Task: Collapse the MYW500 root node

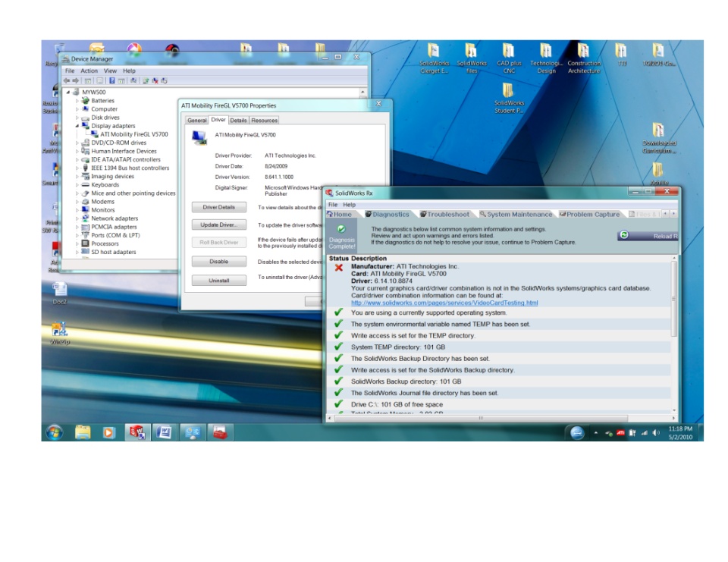Action: pyautogui.click(x=68, y=92)
